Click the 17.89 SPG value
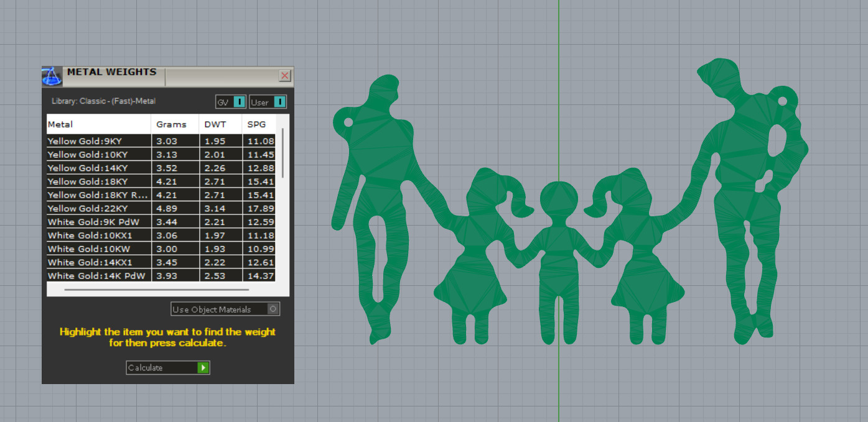This screenshot has width=868, height=422. [261, 209]
